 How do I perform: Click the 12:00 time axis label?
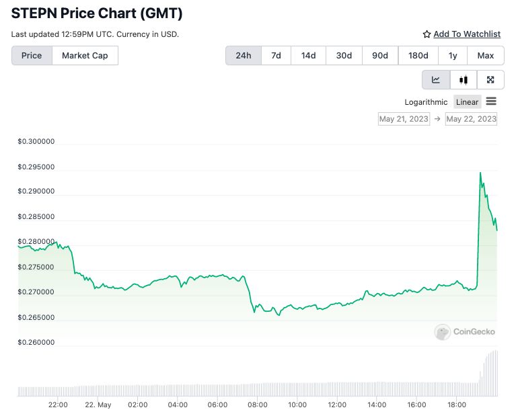coord(337,405)
